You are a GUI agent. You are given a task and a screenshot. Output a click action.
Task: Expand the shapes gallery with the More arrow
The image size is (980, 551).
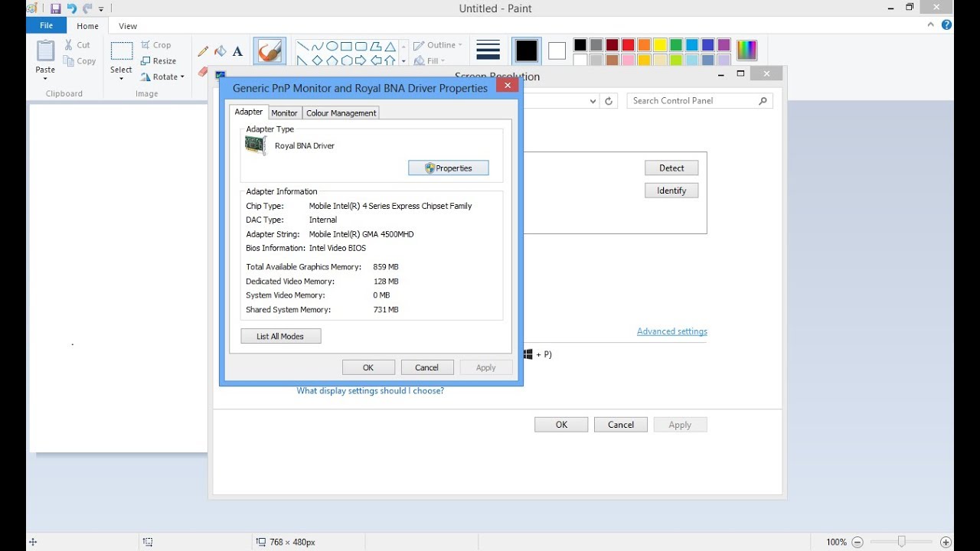(403, 61)
